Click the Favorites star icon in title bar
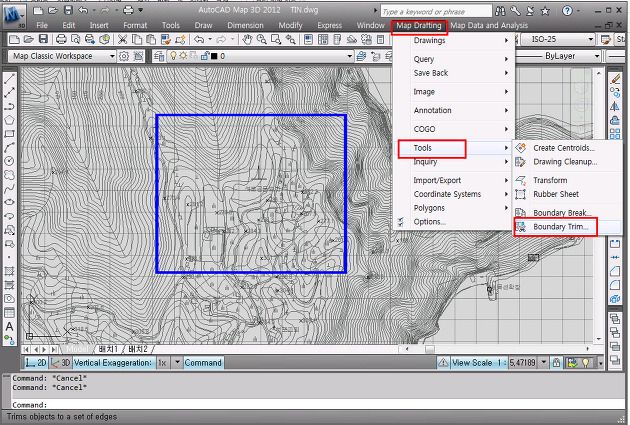This screenshot has height=425, width=630. point(545,11)
